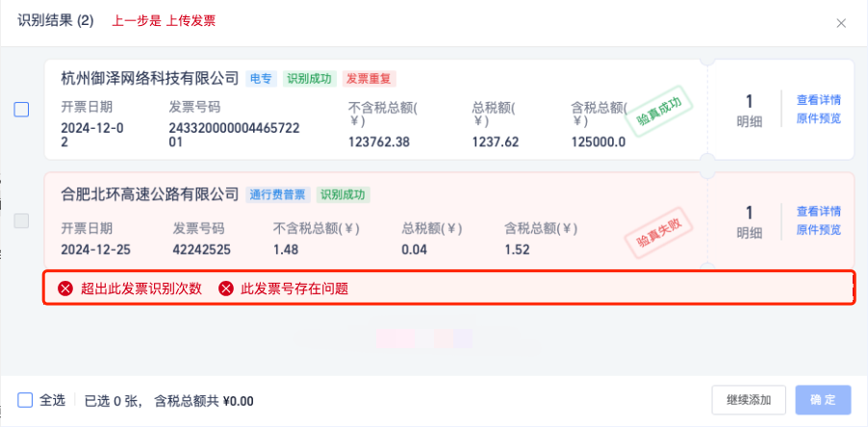Click the error icon beside 此发票号存在问题
868x427 pixels.
(x=226, y=289)
